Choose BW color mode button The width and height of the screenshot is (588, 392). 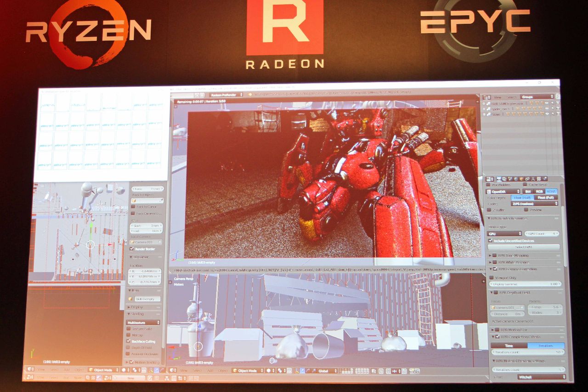coord(528,191)
